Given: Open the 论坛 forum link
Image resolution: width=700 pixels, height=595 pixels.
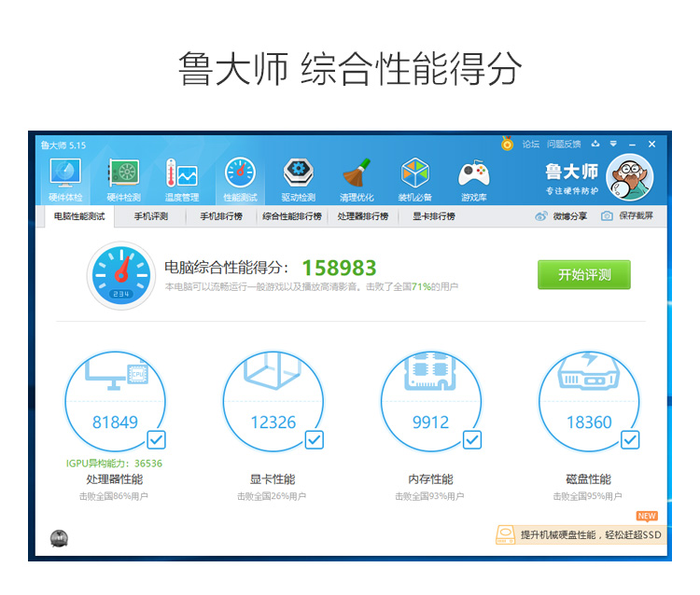Looking at the screenshot, I should point(531,144).
